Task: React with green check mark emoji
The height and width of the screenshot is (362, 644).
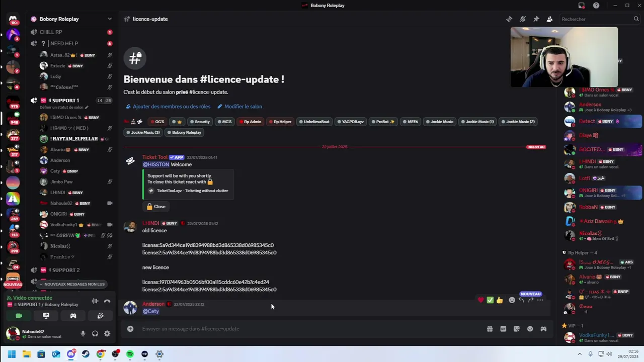Action: click(490, 300)
